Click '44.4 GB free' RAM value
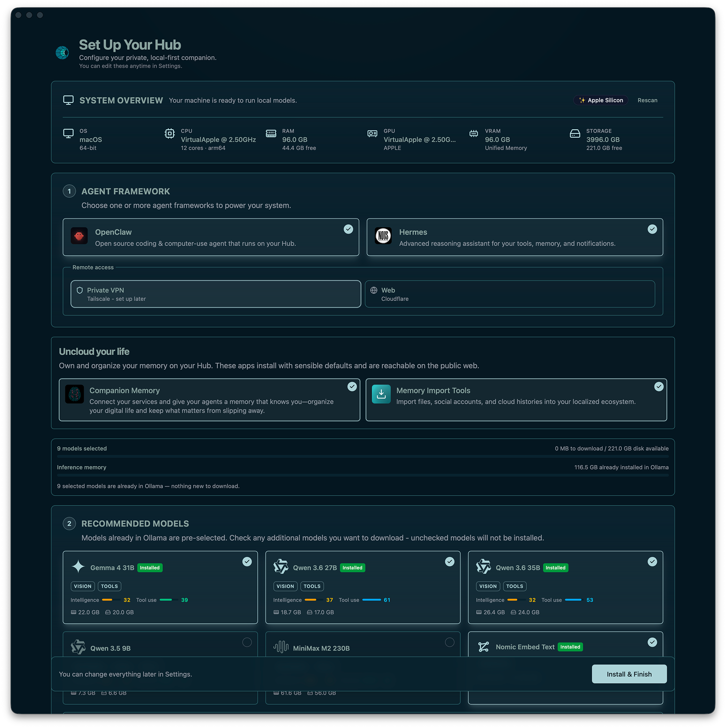Image resolution: width=726 pixels, height=728 pixels. pyautogui.click(x=299, y=148)
